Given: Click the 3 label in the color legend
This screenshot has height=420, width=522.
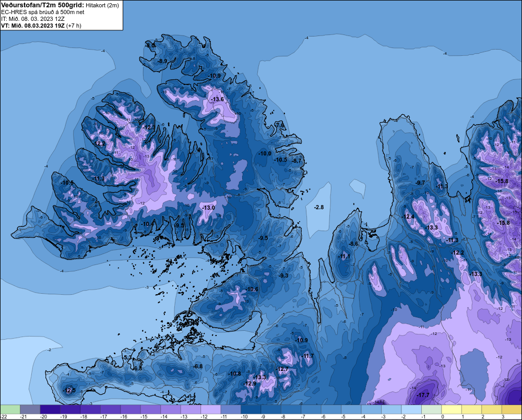Looking at the screenshot, I should [x=503, y=417].
